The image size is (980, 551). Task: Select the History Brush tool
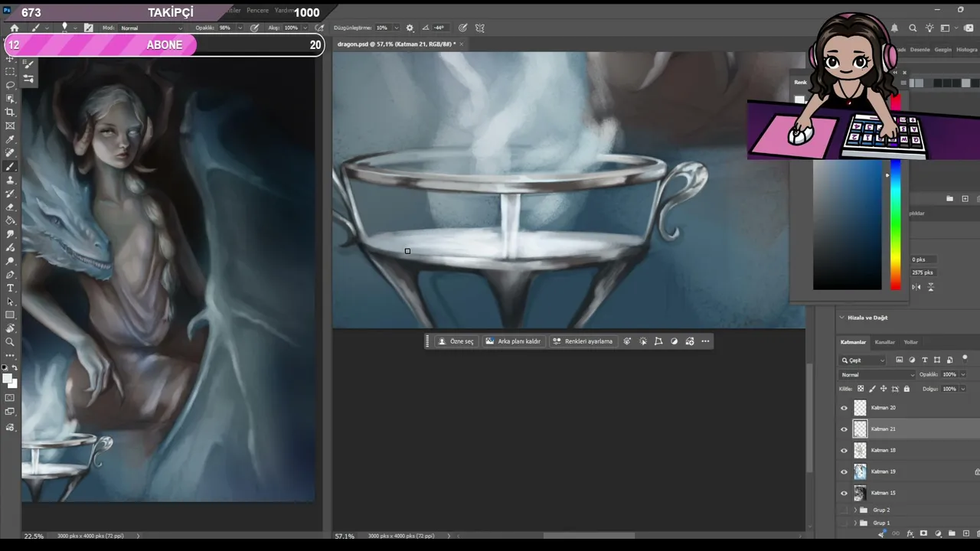pos(10,194)
